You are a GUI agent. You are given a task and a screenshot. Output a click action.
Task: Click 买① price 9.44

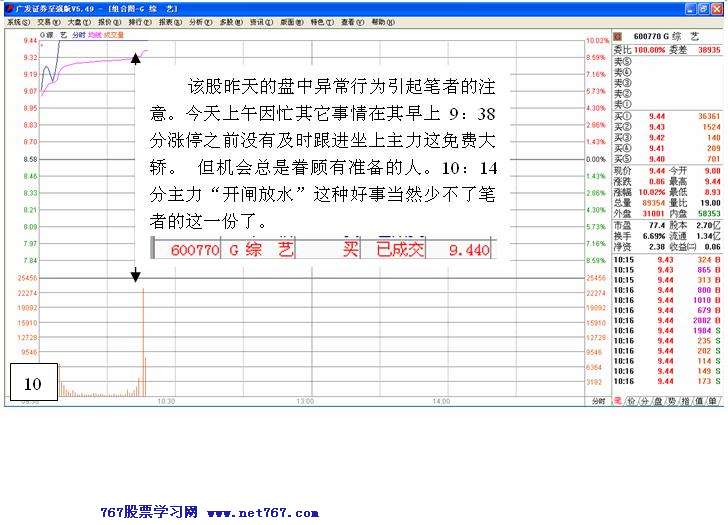pos(657,117)
